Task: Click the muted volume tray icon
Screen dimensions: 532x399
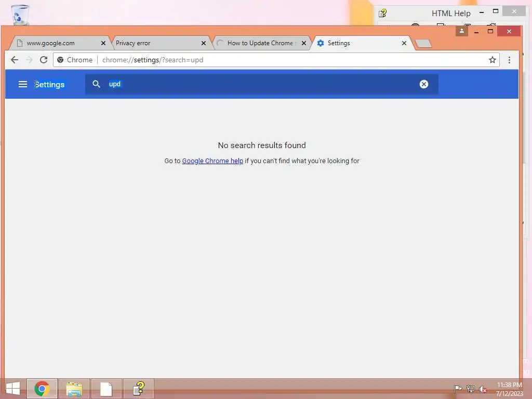Action: [483, 389]
